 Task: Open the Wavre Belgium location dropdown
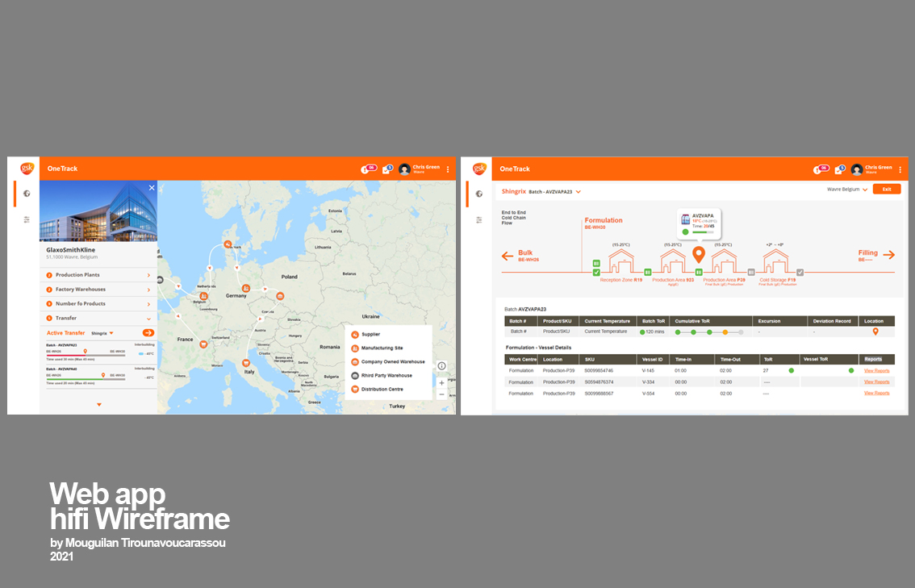(x=847, y=190)
